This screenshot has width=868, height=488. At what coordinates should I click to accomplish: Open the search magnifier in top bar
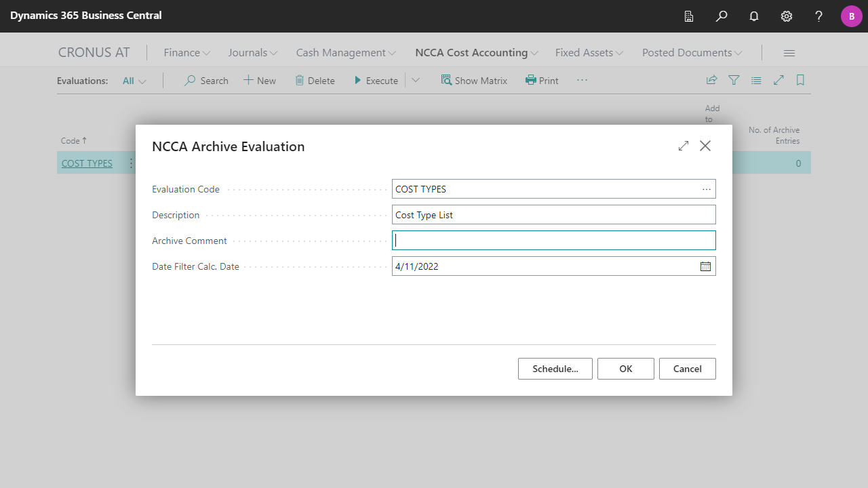click(722, 16)
